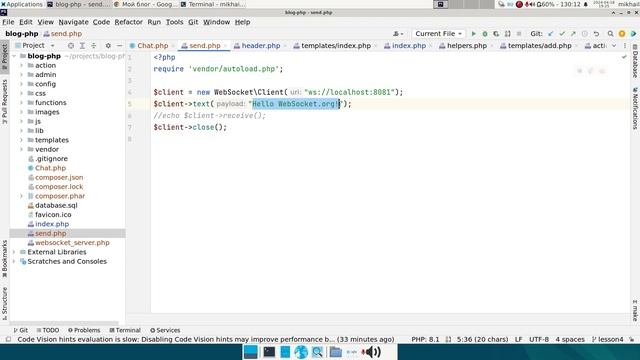Image resolution: width=640 pixels, height=360 pixels.
Task: Open the file manager folder icon in the dock
Action: [x=336, y=352]
